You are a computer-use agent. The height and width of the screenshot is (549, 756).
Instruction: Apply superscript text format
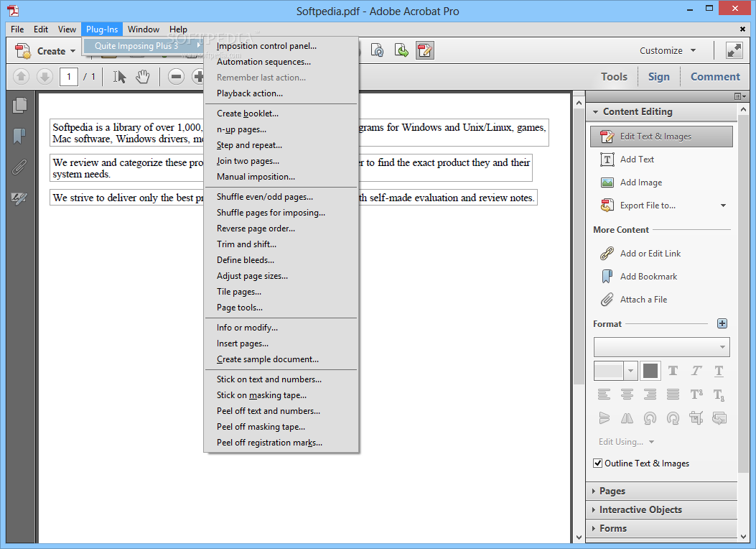tap(696, 394)
